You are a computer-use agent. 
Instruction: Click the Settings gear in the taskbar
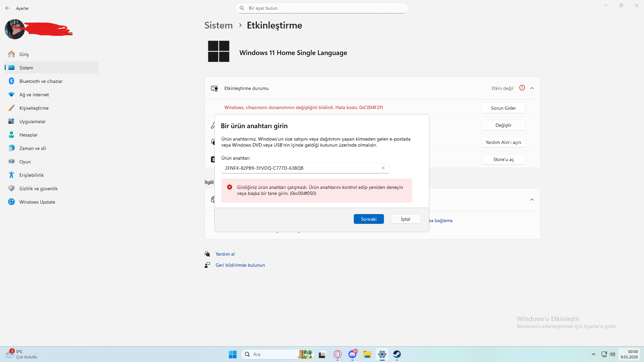[x=382, y=354]
